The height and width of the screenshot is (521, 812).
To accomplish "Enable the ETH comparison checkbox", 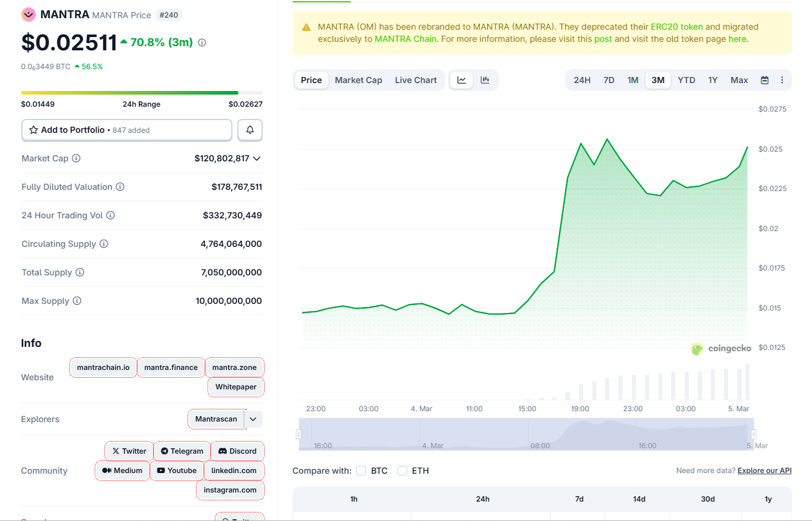I will click(402, 471).
